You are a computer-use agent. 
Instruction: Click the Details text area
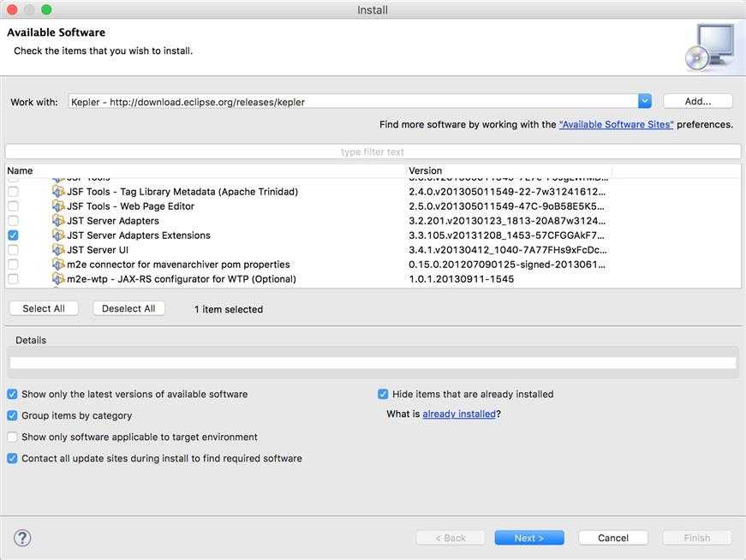point(373,362)
